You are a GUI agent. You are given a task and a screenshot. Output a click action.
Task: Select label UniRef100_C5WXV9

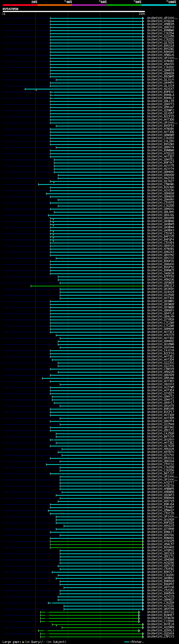pyautogui.click(x=161, y=369)
